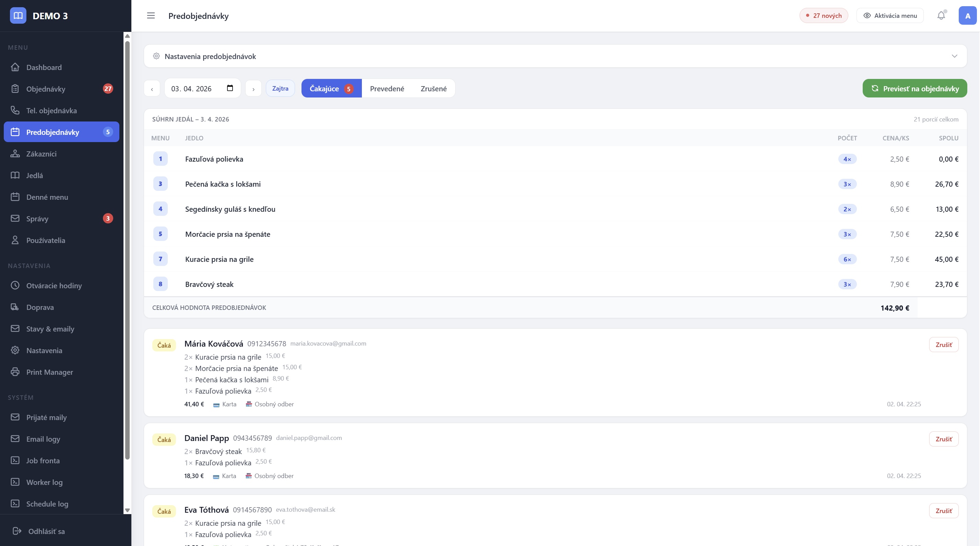
Task: Expand Nastavenia predobjednávok panel chevron
Action: click(x=954, y=56)
